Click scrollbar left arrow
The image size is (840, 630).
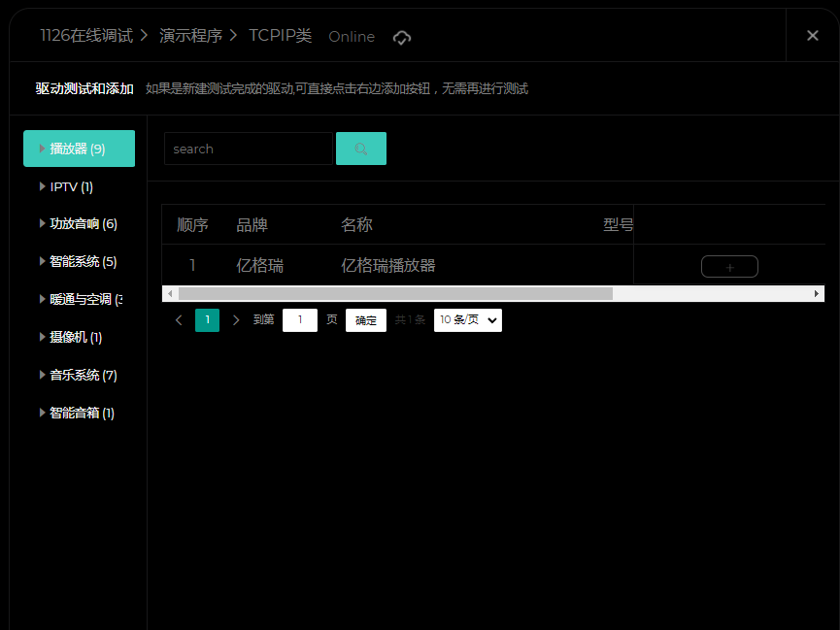point(170,293)
